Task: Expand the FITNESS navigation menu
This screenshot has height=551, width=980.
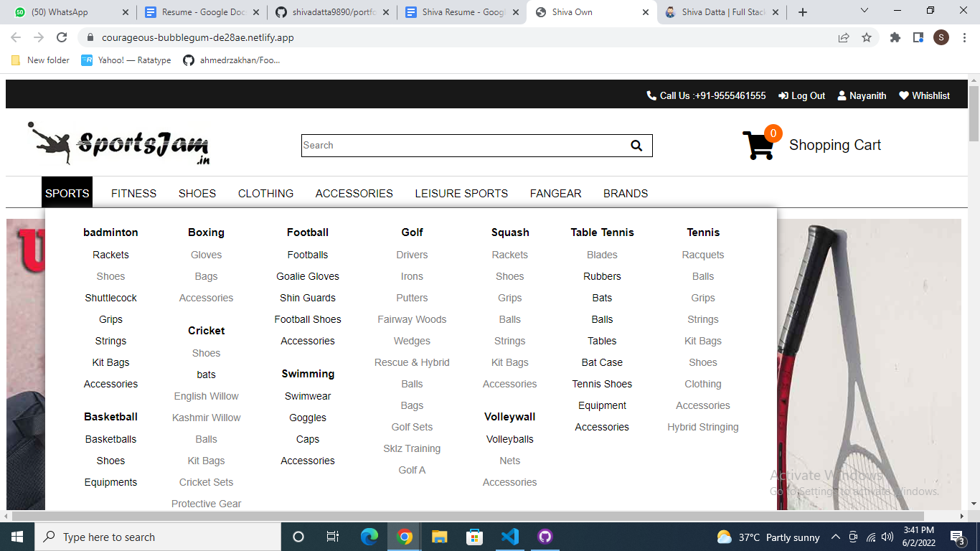Action: coord(133,194)
